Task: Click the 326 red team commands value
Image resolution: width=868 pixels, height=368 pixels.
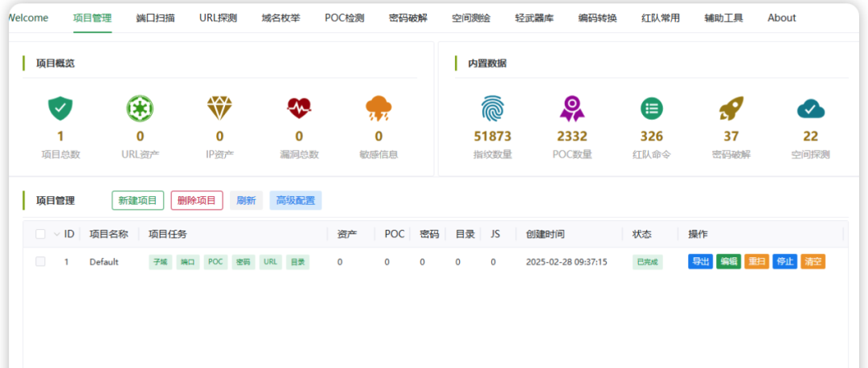Action: click(652, 136)
